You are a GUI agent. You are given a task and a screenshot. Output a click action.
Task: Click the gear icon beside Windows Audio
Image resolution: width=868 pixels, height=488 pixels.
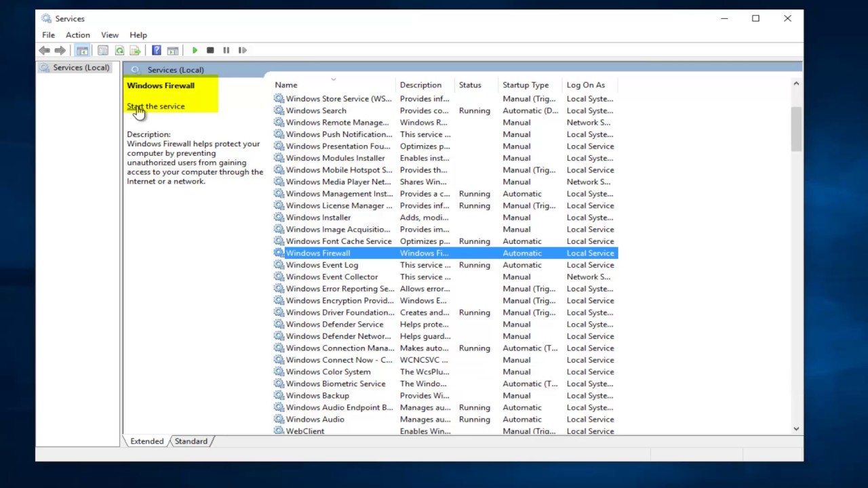click(x=279, y=419)
